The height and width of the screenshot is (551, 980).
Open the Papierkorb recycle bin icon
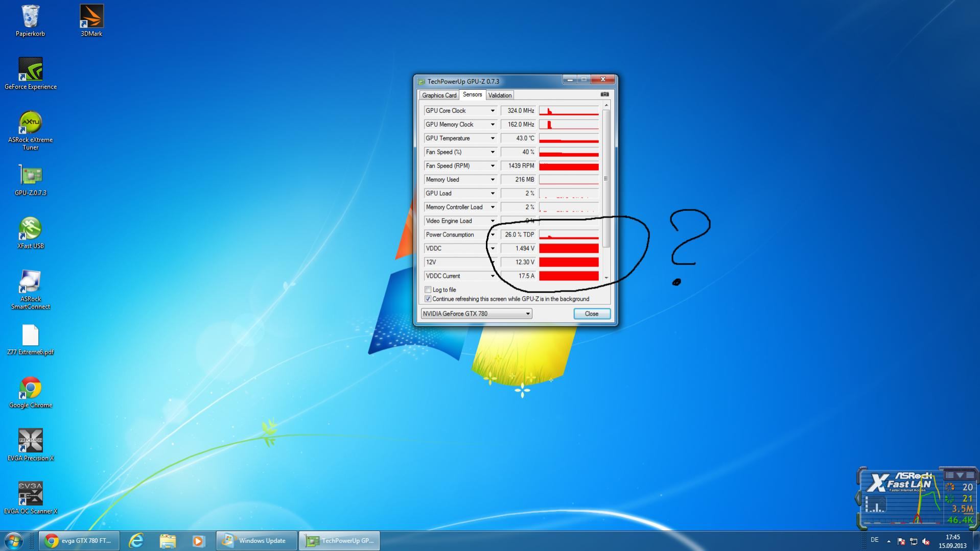(30, 20)
